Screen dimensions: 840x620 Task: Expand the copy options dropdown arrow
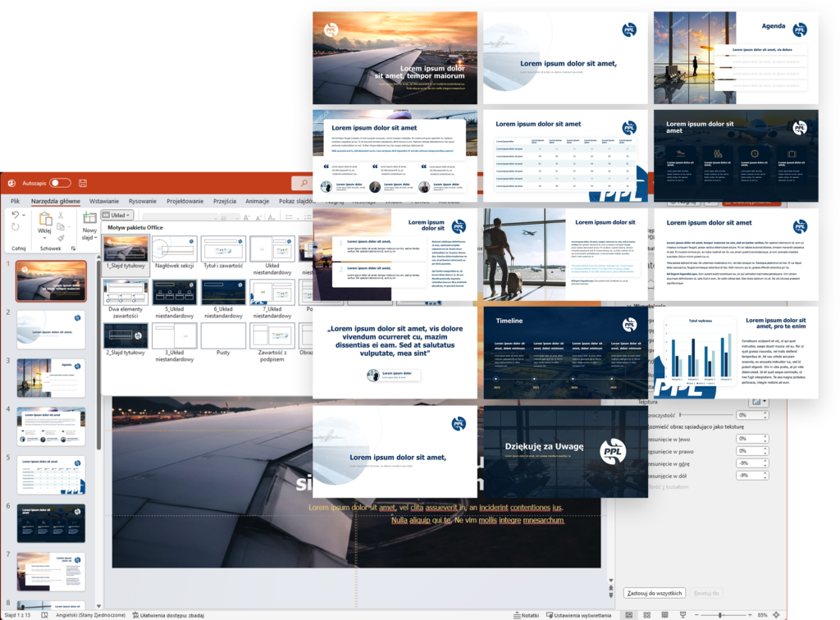click(x=69, y=227)
